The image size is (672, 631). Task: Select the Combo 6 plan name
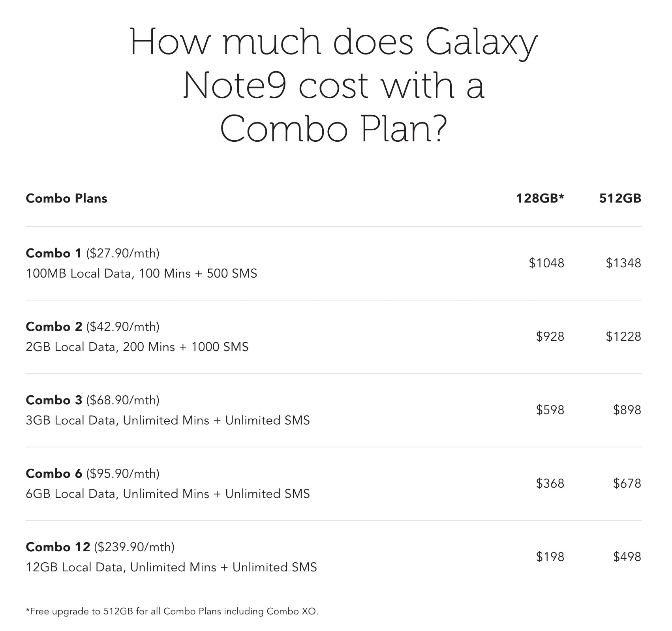54,473
